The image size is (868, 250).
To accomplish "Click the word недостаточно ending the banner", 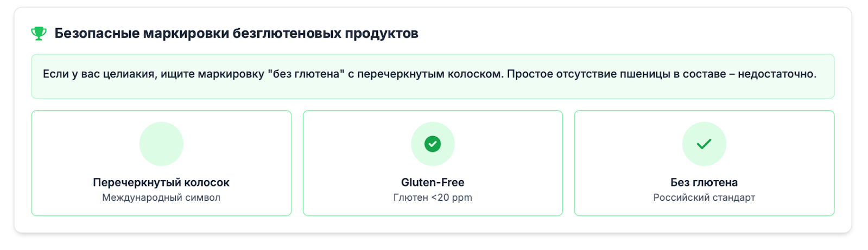I will (777, 74).
